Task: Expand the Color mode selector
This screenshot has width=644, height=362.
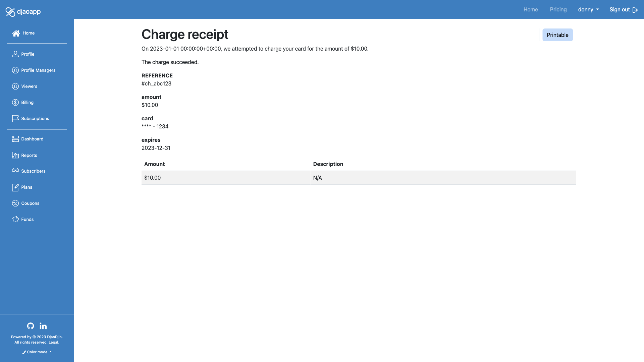Action: [37, 352]
